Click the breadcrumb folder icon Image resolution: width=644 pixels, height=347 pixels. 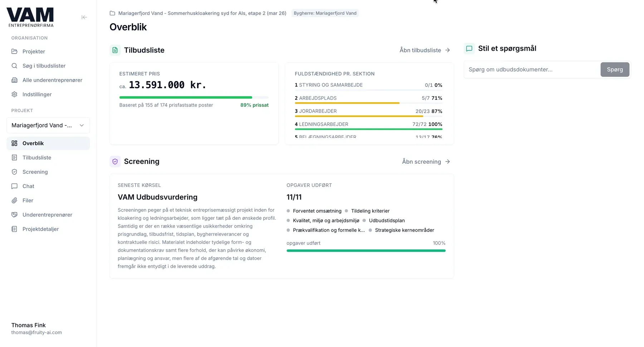(112, 13)
